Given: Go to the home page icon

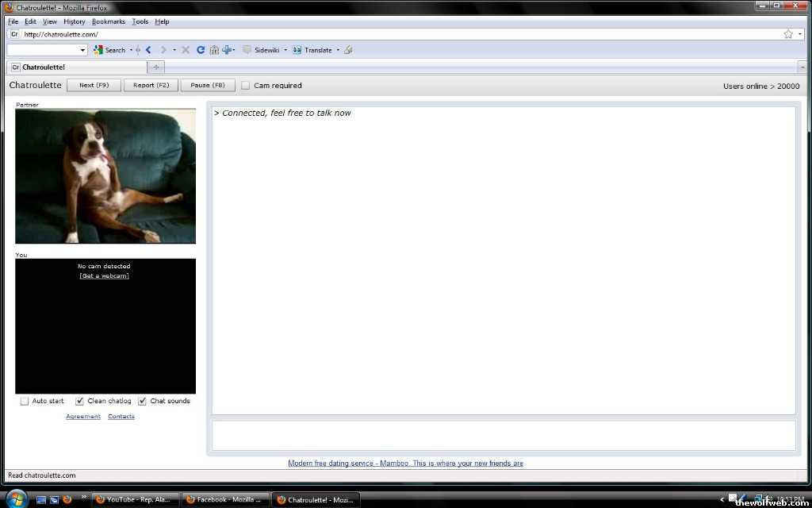Looking at the screenshot, I should [x=214, y=50].
